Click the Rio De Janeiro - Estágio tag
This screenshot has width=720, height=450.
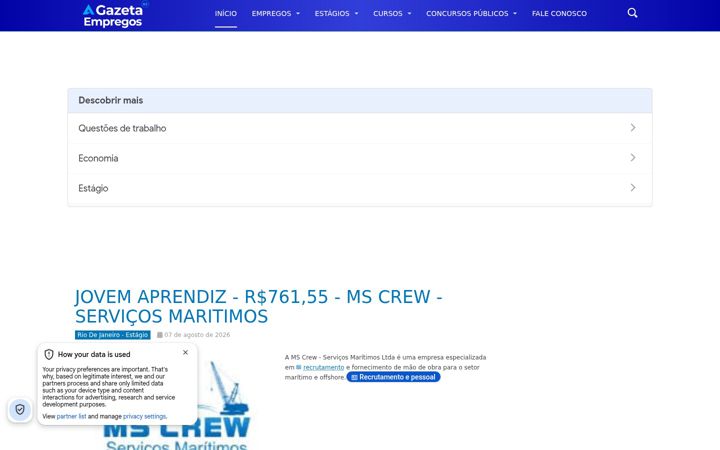coord(112,335)
